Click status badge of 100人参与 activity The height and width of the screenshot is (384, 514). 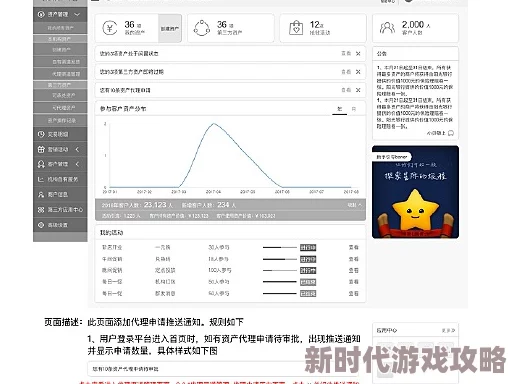pyautogui.click(x=308, y=271)
